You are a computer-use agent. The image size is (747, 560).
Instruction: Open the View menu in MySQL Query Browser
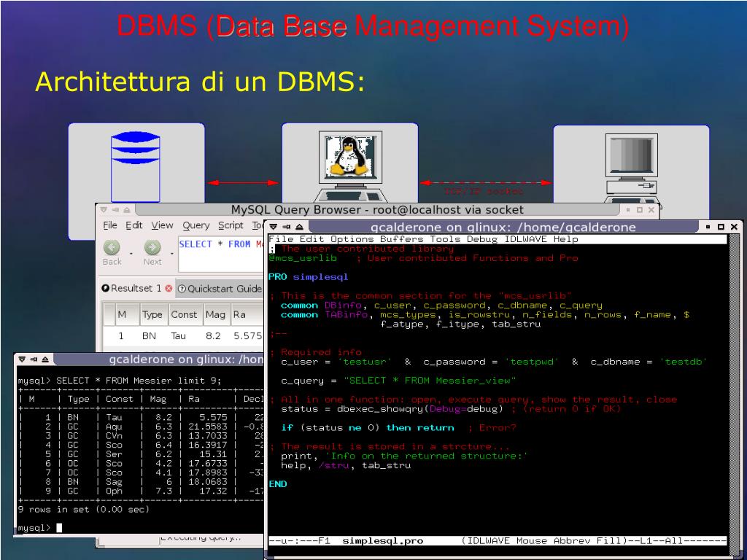click(162, 225)
